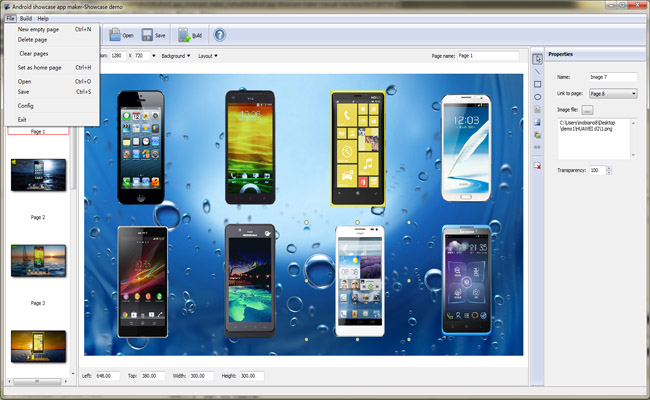This screenshot has height=400, width=650.
Task: Select the yellow Lumia phone image
Action: point(358,148)
